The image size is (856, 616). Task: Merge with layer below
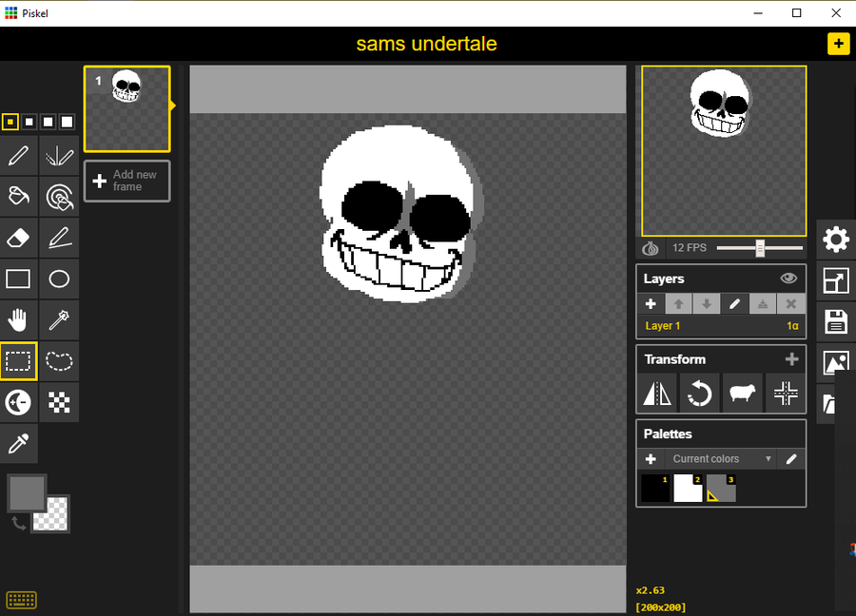point(763,304)
